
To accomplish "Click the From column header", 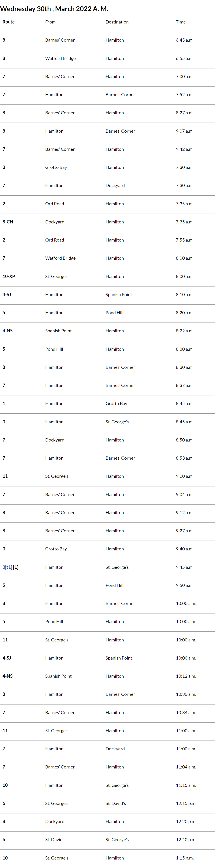I will 50,22.
